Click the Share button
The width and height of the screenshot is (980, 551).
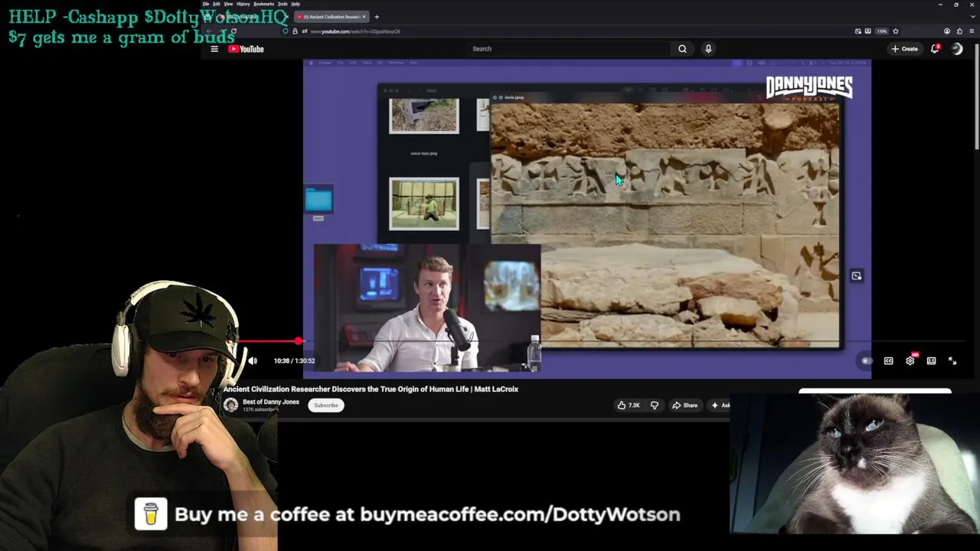point(684,405)
